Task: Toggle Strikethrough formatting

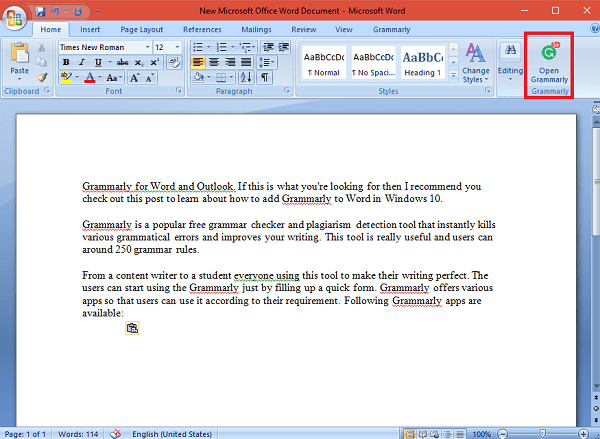Action: [x=122, y=62]
